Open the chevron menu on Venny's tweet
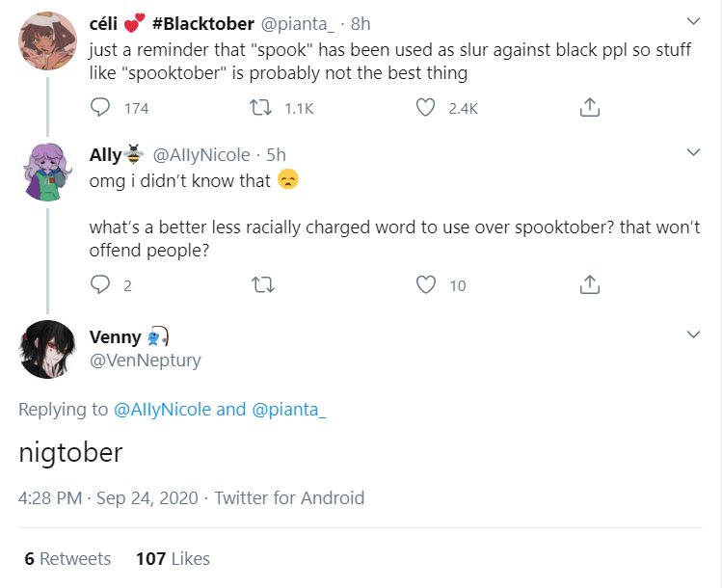The image size is (722, 588). point(692,334)
